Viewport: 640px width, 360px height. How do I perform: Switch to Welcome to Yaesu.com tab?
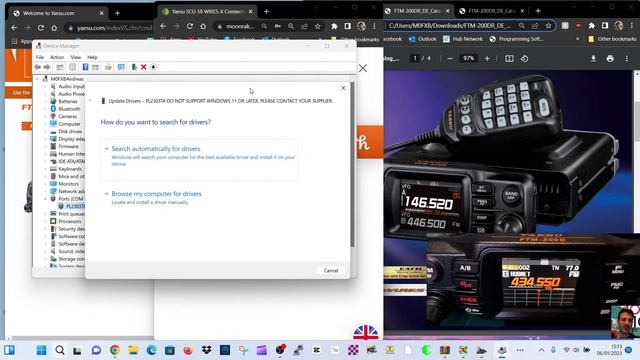coord(59,13)
